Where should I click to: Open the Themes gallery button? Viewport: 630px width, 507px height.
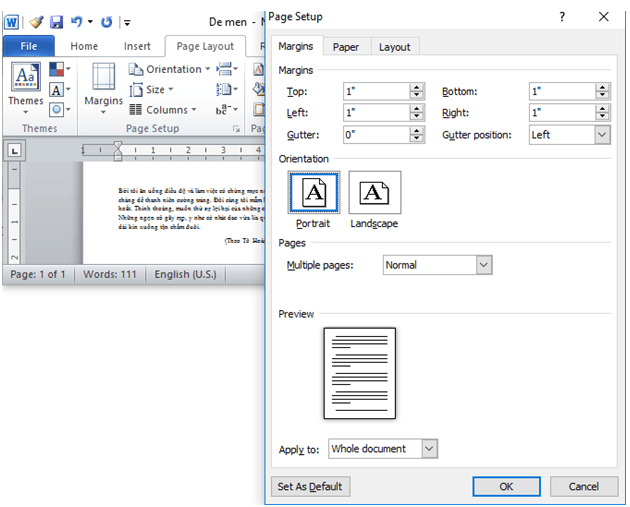pos(25,85)
